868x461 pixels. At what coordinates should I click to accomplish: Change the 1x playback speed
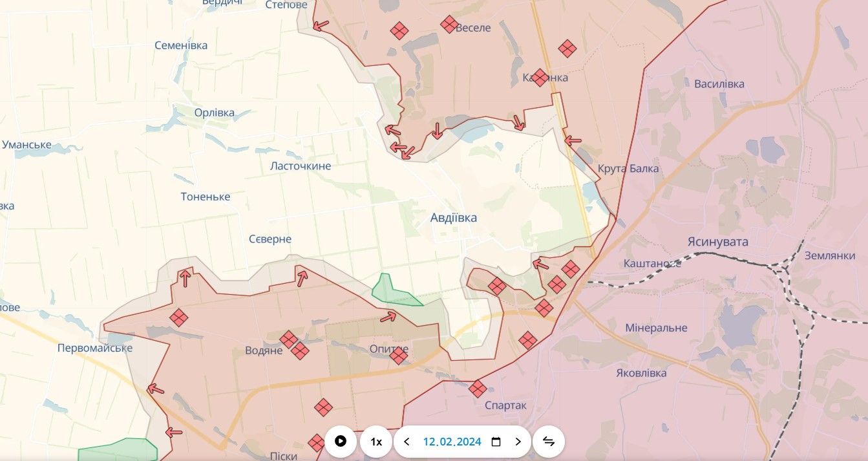click(376, 442)
